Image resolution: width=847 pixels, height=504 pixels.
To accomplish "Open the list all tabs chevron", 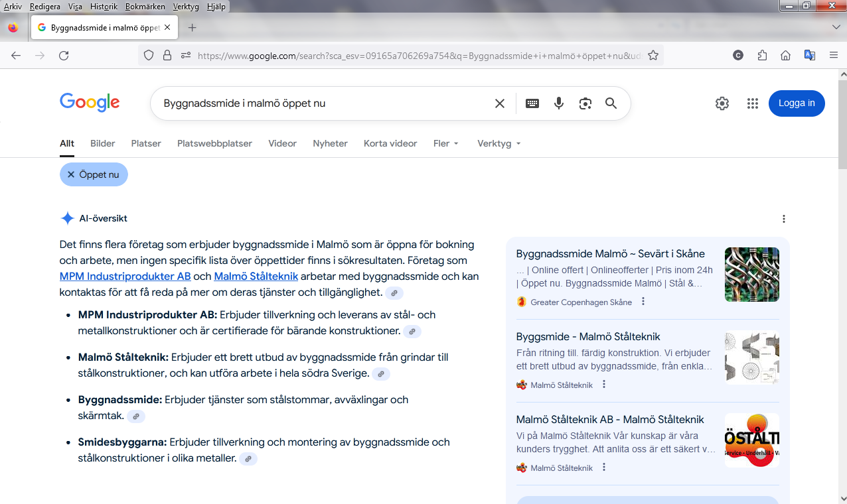I will tap(836, 27).
